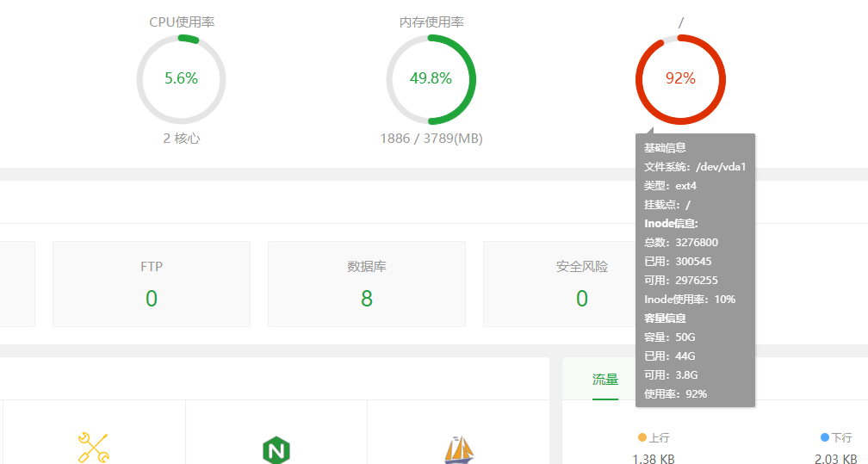This screenshot has width=868, height=464.
Task: Click the orange 上行 legend dot
Action: point(642,437)
